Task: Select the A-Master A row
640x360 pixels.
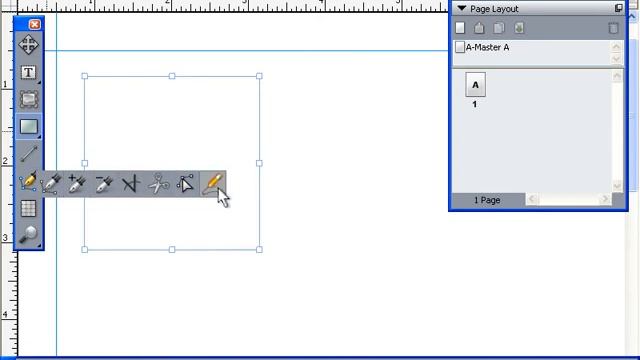Action: click(531, 47)
